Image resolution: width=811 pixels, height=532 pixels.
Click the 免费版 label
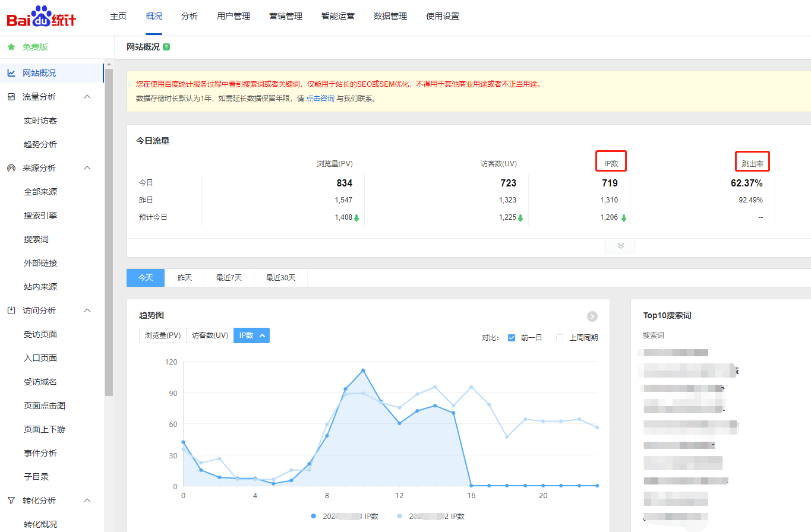click(35, 47)
